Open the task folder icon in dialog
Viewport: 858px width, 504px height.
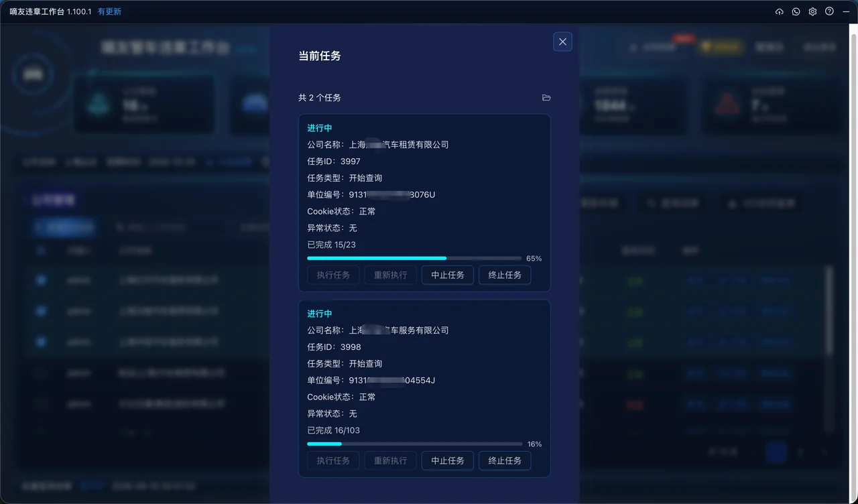coord(546,98)
